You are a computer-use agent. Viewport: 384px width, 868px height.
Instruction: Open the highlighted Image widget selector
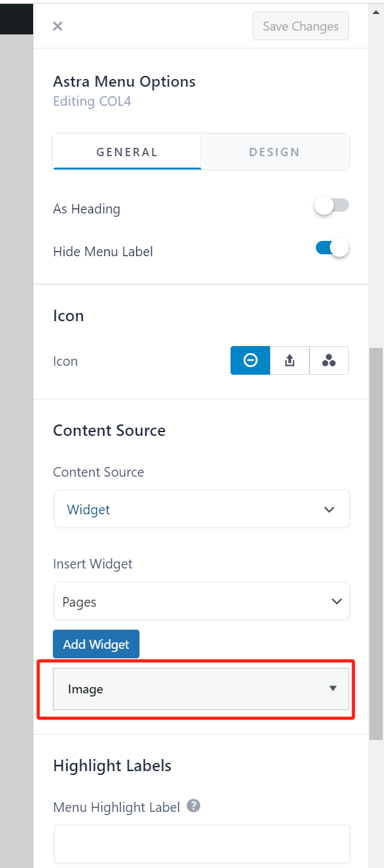click(x=201, y=689)
